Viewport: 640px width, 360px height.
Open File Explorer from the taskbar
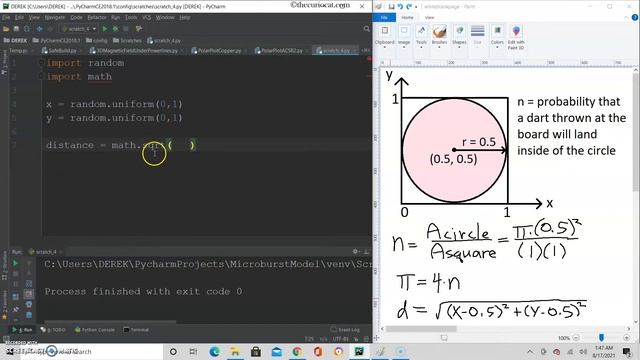[x=235, y=351]
